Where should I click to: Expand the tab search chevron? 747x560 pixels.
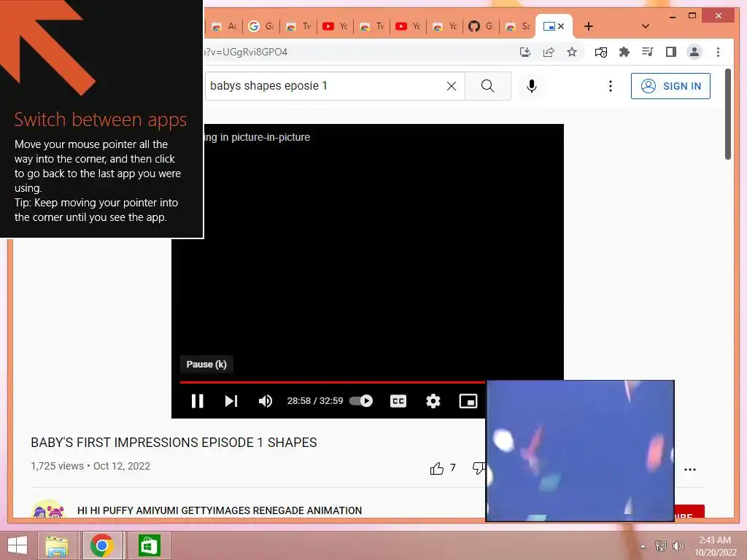646,26
